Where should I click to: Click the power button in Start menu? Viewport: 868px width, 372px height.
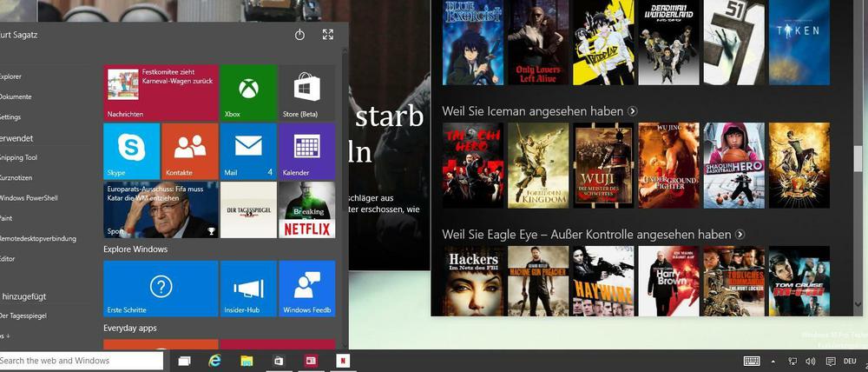click(x=299, y=35)
